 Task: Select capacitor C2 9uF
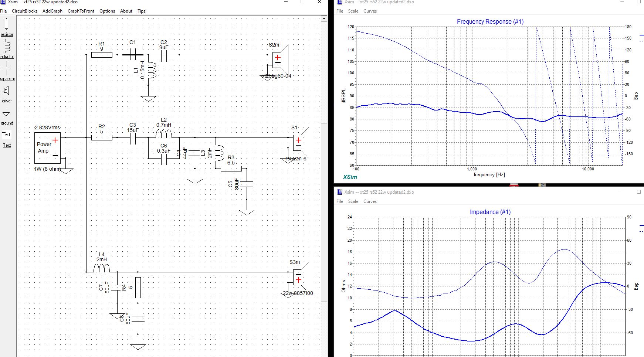click(164, 55)
